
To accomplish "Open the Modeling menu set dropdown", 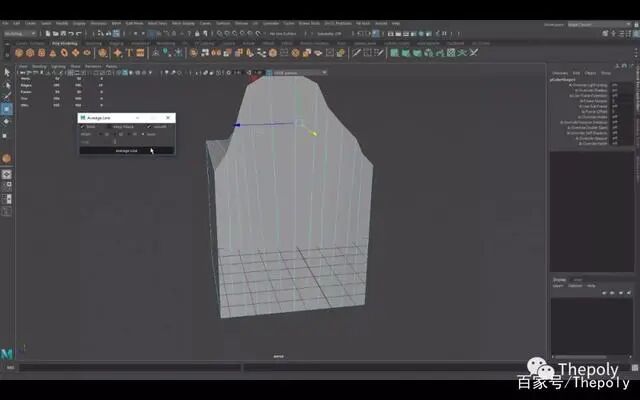I will click(20, 33).
